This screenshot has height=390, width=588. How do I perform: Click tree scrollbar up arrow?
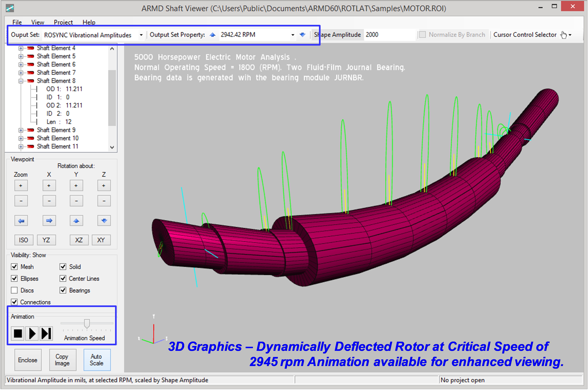tap(112, 49)
